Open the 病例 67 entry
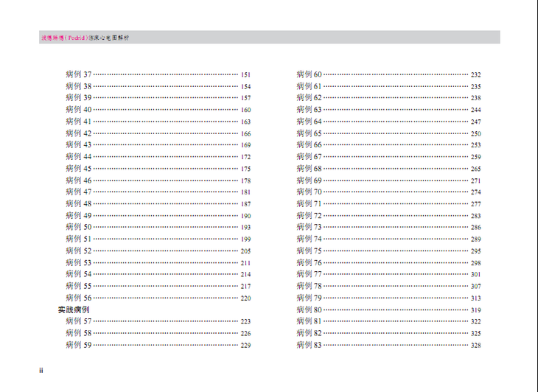The width and height of the screenshot is (538, 392). tap(310, 157)
